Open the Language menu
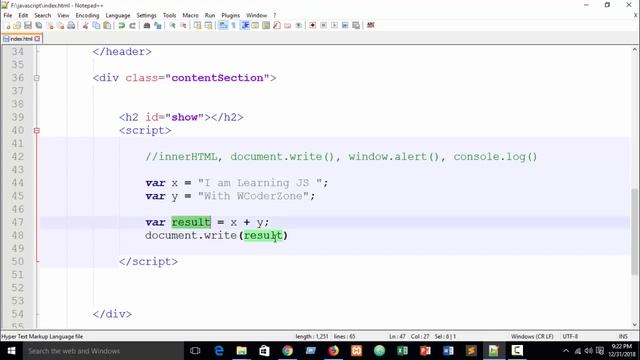This screenshot has height=360, width=640. (x=118, y=16)
